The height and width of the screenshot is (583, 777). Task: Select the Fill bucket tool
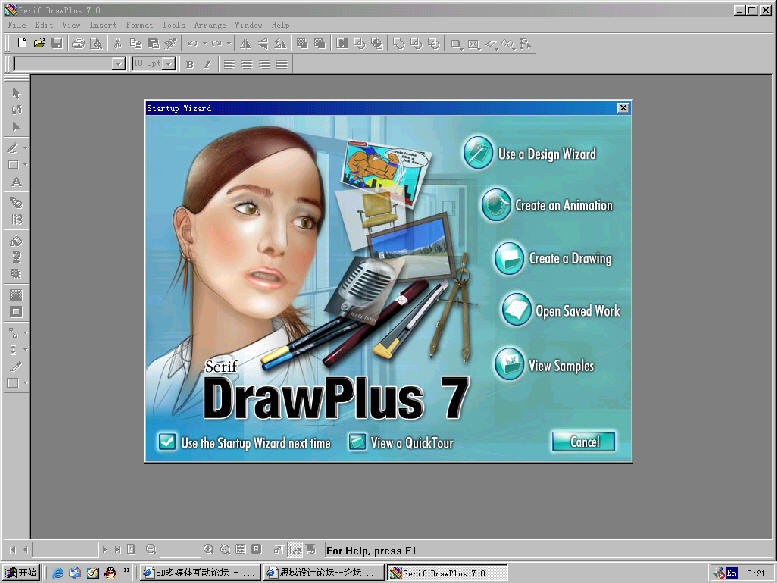pos(16,241)
